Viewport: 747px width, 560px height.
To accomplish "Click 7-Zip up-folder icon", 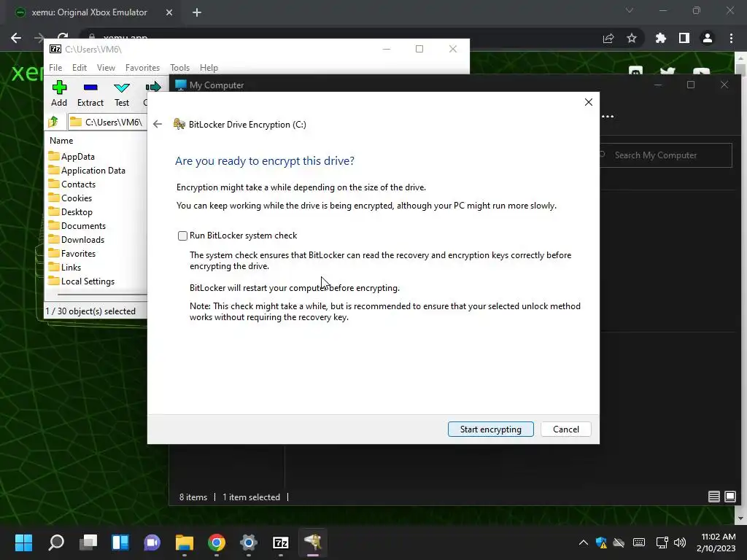I will (53, 122).
